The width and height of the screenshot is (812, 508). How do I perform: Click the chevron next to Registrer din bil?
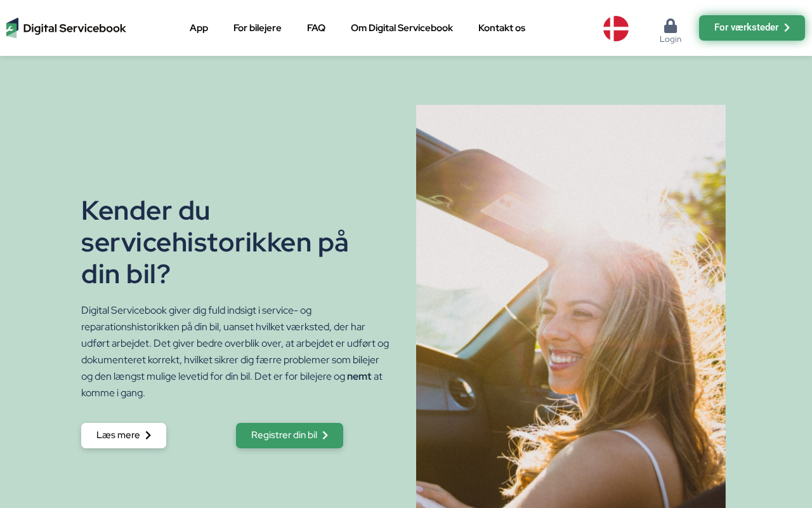(325, 435)
